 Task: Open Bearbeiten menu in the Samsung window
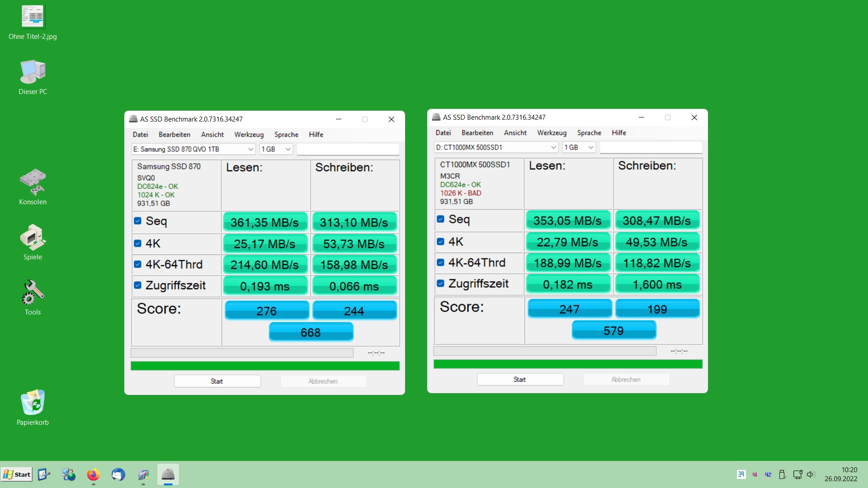pyautogui.click(x=175, y=135)
